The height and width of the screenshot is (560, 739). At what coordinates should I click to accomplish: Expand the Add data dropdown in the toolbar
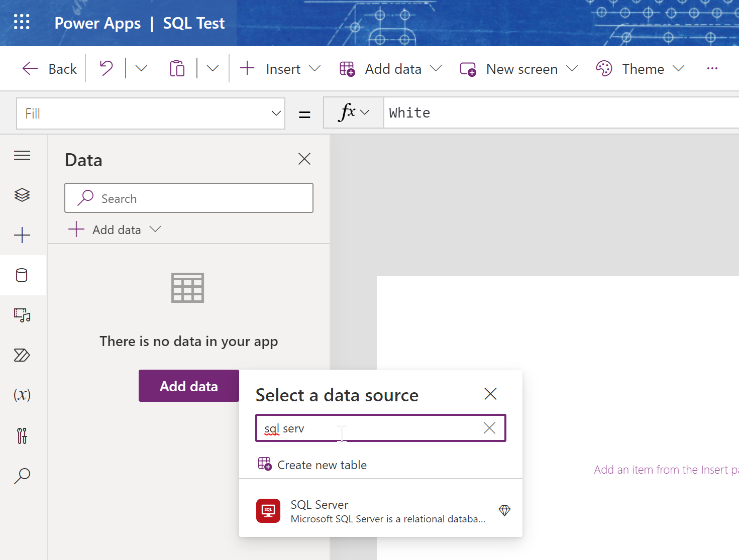pos(437,69)
